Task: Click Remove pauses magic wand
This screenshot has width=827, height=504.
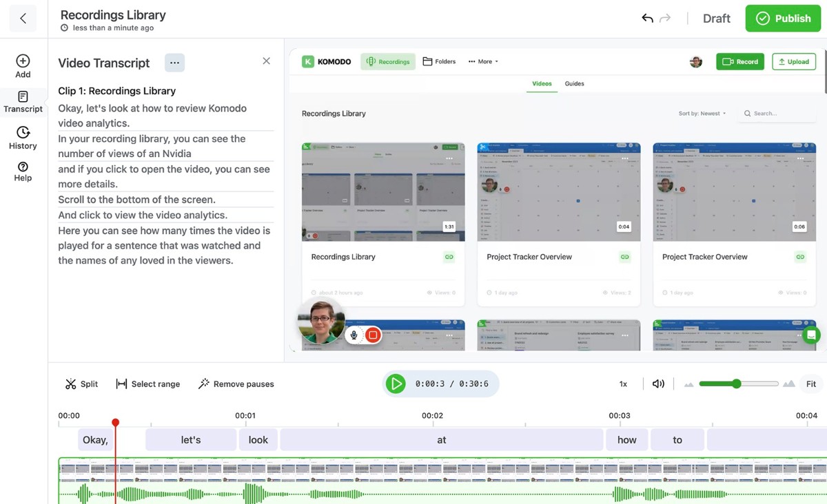Action: (x=236, y=384)
